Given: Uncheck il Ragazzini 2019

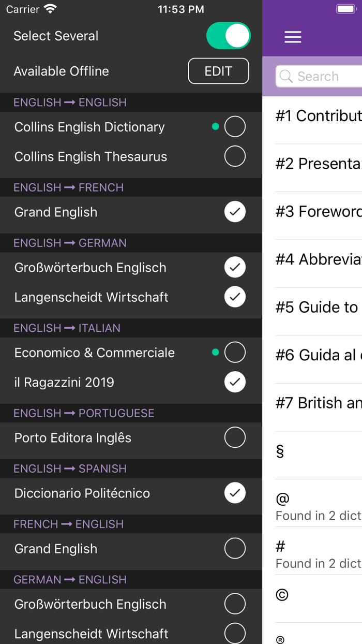Looking at the screenshot, I should point(235,382).
